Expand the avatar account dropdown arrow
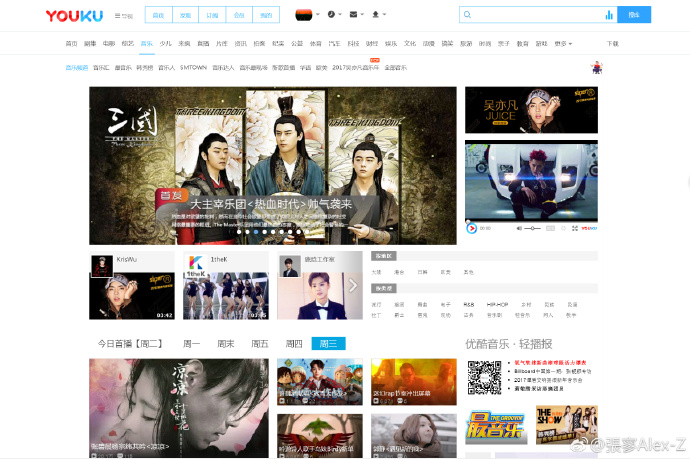This screenshot has height=459, width=690. coord(318,15)
